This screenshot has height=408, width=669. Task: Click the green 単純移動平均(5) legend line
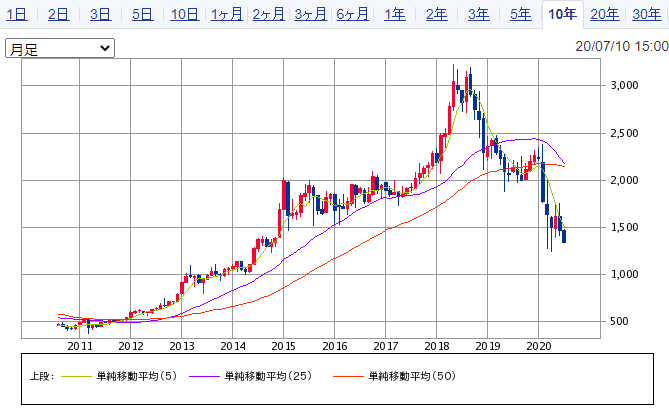(x=76, y=376)
